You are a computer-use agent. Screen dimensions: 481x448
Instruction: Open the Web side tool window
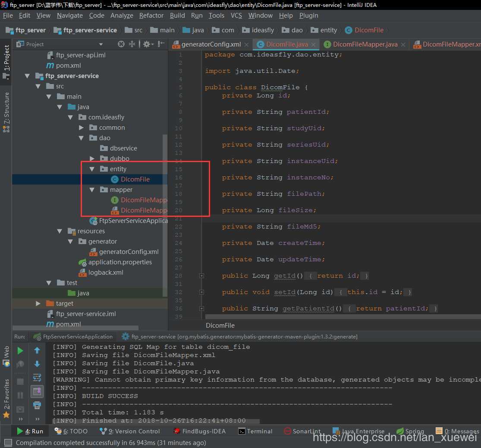point(6,356)
